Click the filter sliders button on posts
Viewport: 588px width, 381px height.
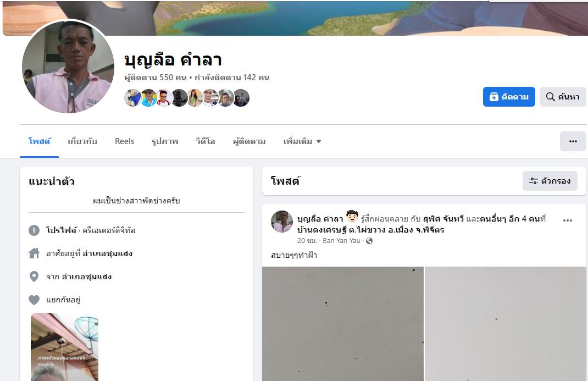(550, 181)
